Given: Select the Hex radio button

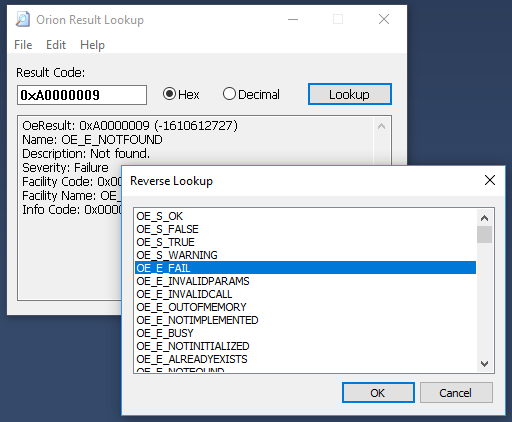Looking at the screenshot, I should tap(169, 94).
